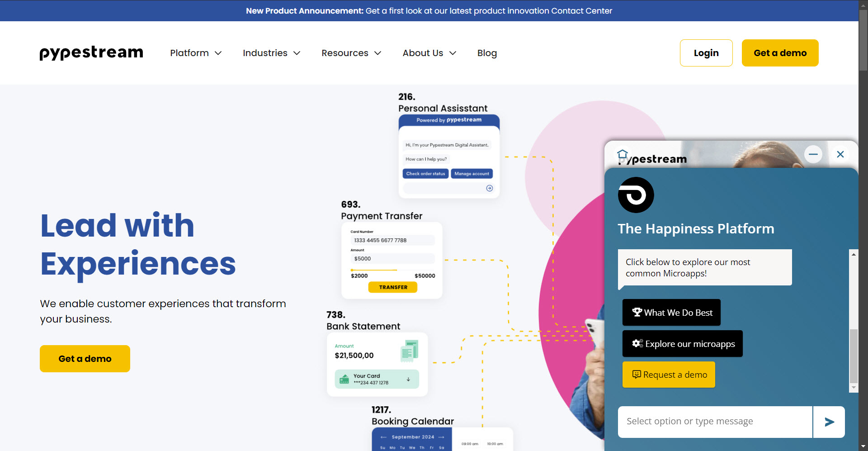868x451 pixels.
Task: Choose Explore our microapps in chat
Action: point(682,344)
